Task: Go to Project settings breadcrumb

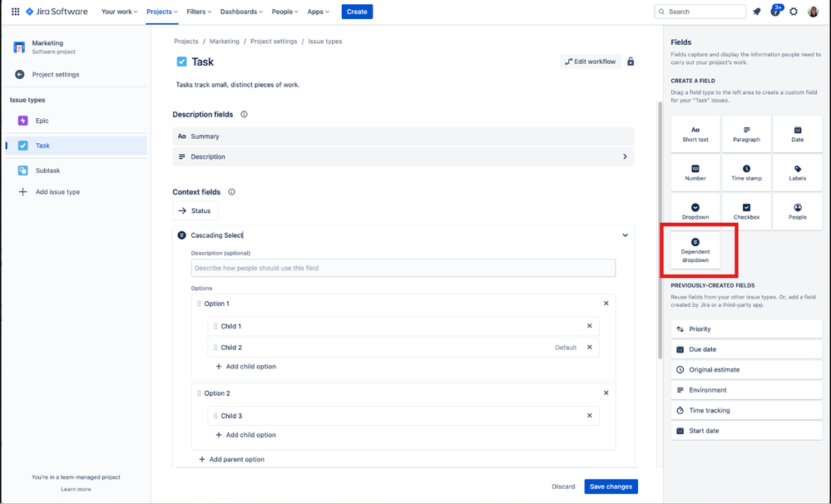Action: [274, 42]
